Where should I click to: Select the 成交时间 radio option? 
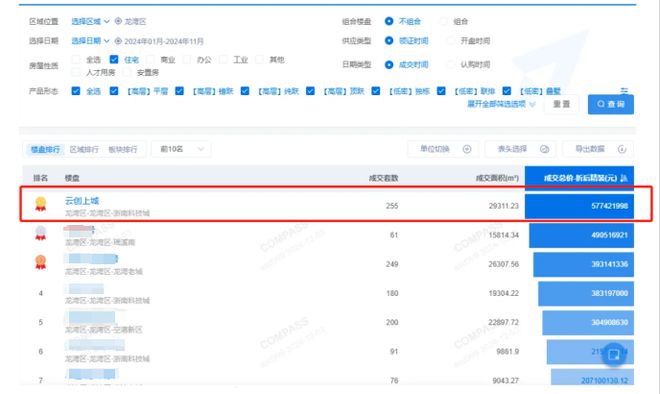(389, 64)
